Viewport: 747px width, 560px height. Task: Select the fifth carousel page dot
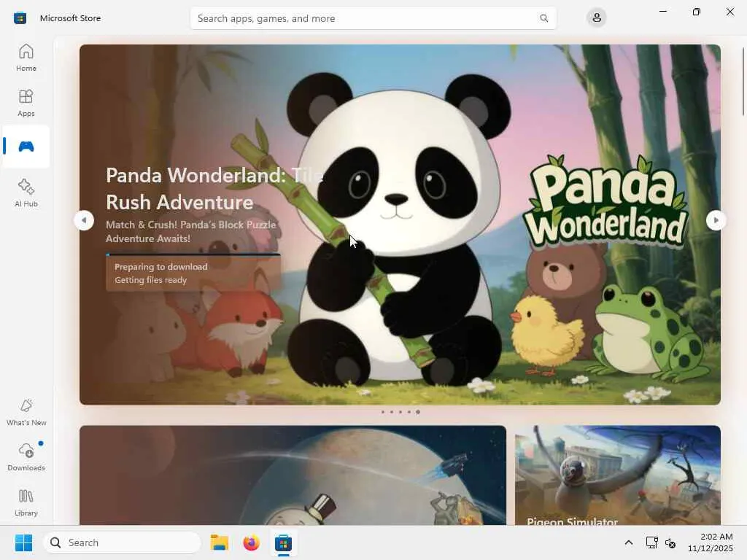[x=418, y=412]
